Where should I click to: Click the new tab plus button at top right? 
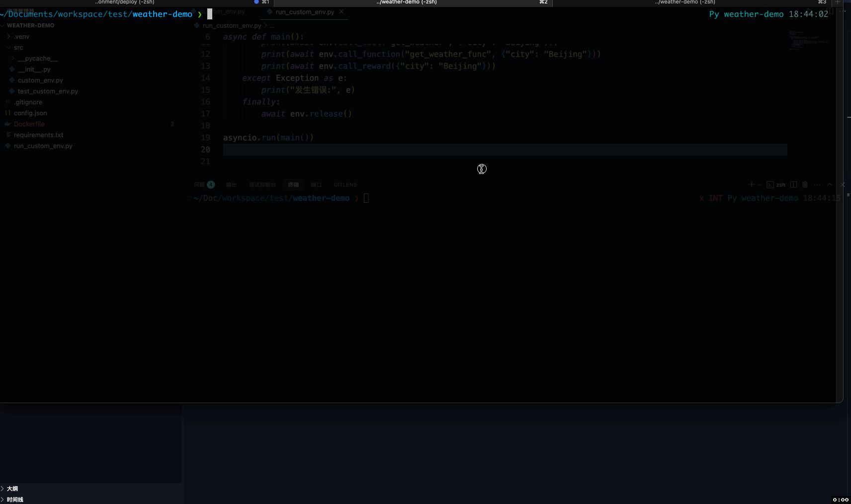click(838, 2)
